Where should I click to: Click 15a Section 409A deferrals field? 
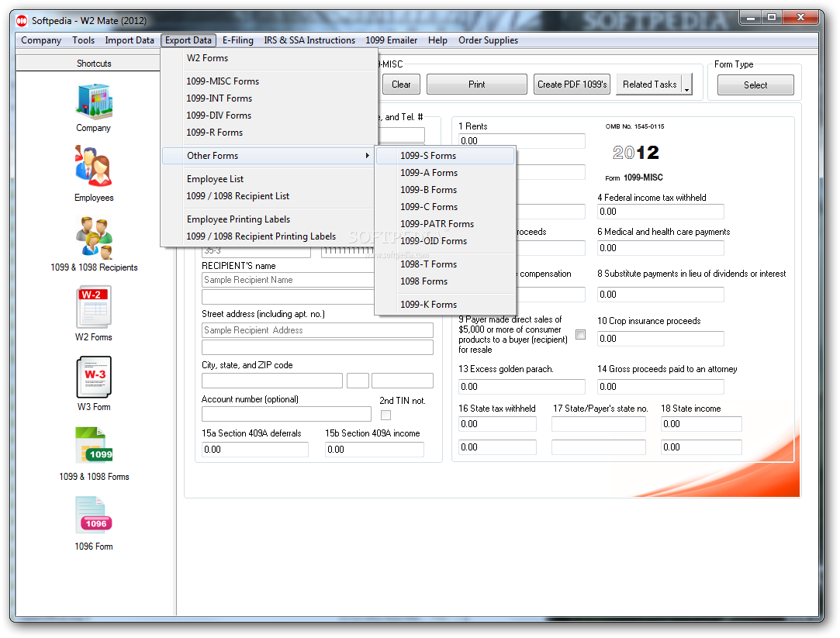coord(255,450)
